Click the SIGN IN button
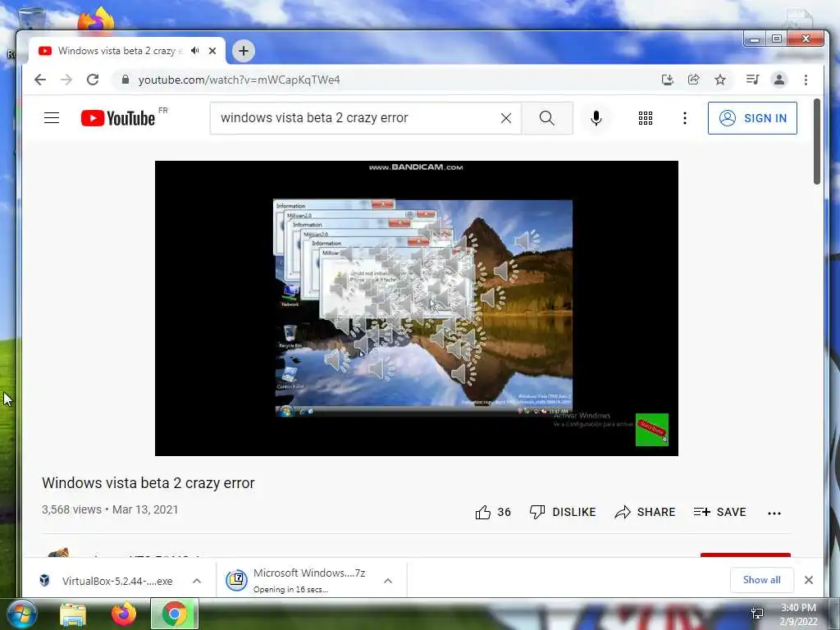The width and height of the screenshot is (840, 630). (x=752, y=118)
